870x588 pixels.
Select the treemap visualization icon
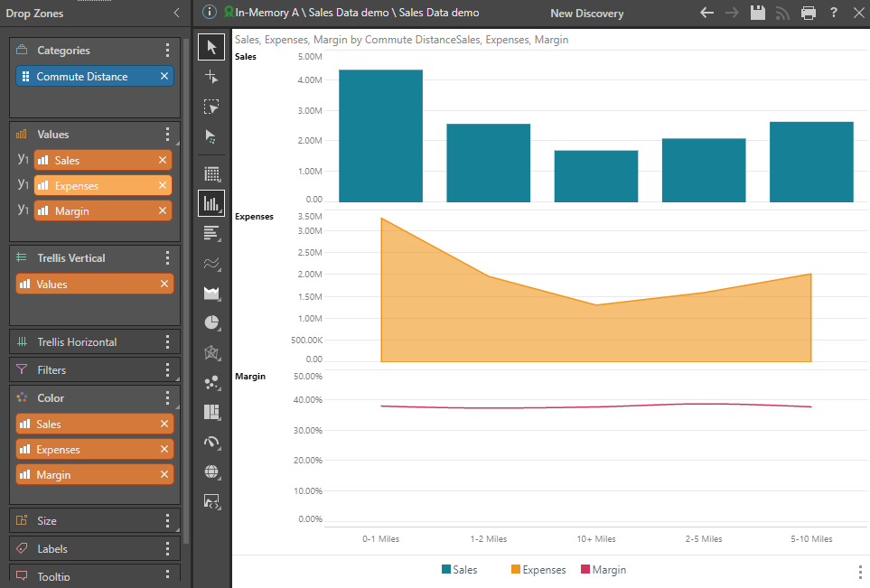coord(211,412)
